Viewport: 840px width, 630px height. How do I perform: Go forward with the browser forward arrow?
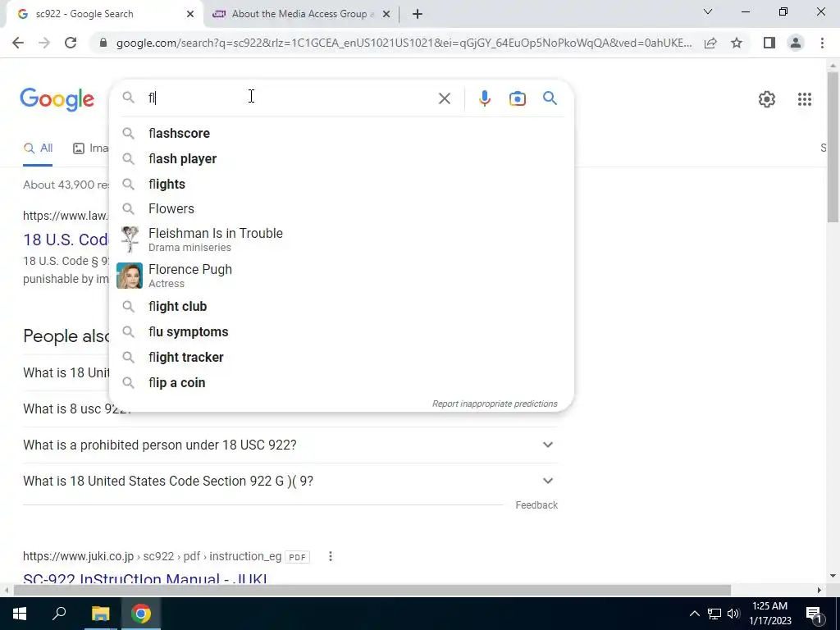click(x=44, y=43)
